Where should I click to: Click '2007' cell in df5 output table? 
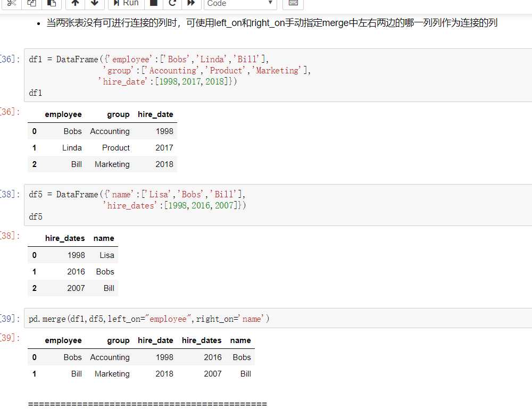coord(76,288)
